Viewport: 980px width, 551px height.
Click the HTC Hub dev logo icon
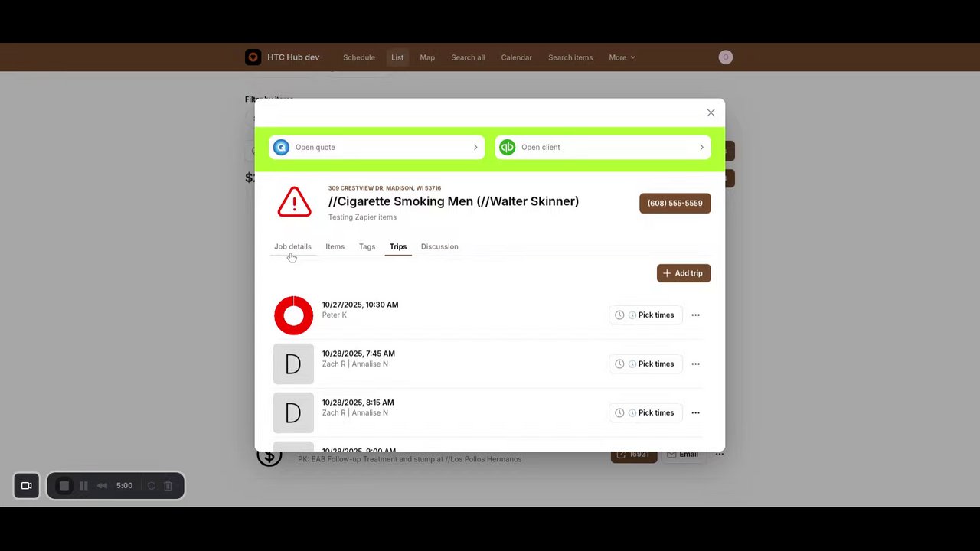(x=253, y=57)
